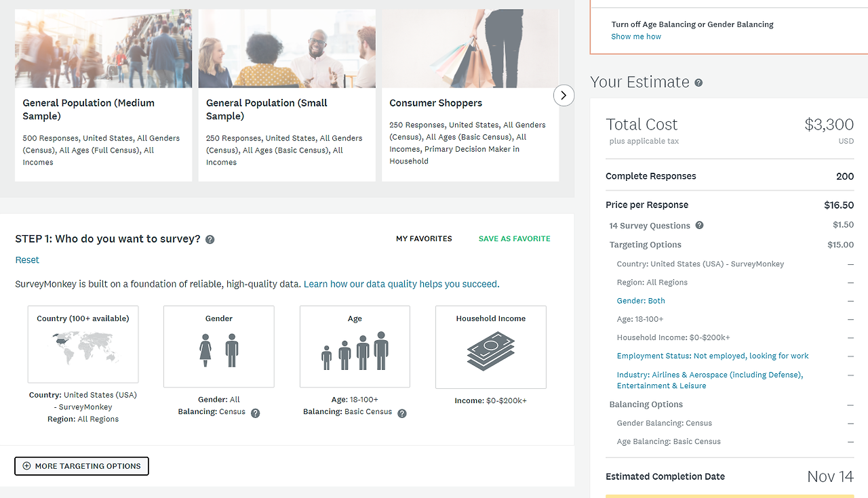Advance the sample presets carousel
The image size is (868, 498).
tap(564, 96)
